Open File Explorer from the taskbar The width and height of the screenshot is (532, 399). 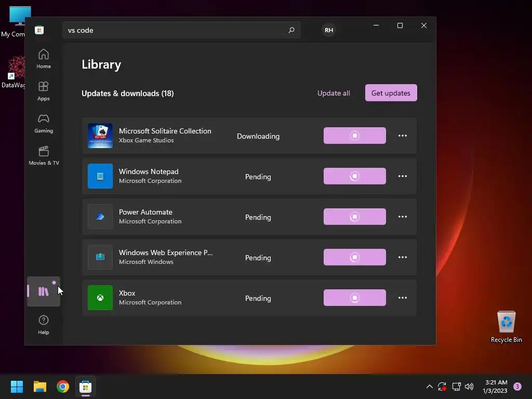[39, 387]
